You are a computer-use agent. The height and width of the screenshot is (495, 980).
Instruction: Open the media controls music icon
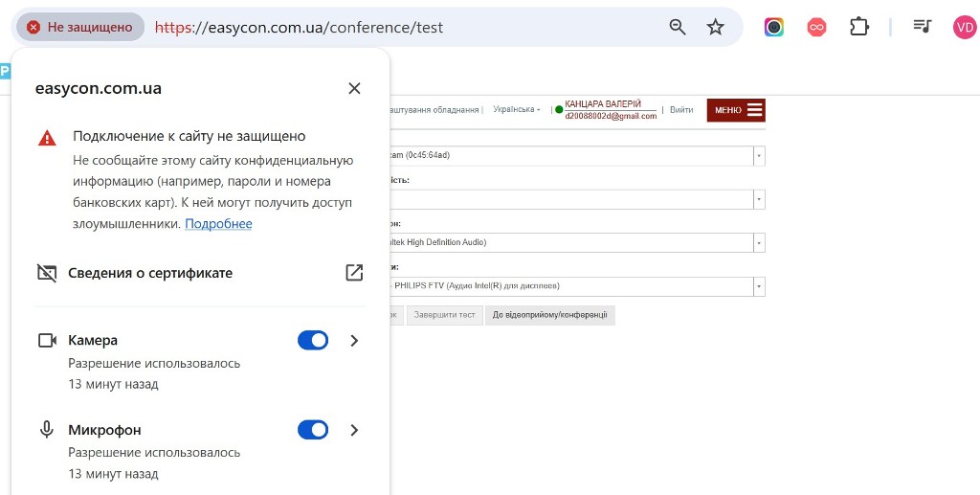922,27
